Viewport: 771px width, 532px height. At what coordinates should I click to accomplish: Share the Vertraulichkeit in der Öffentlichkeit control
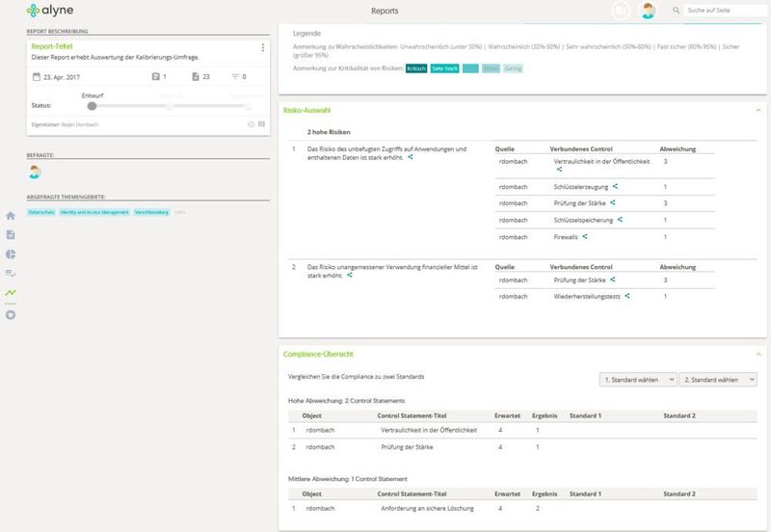[x=559, y=169]
